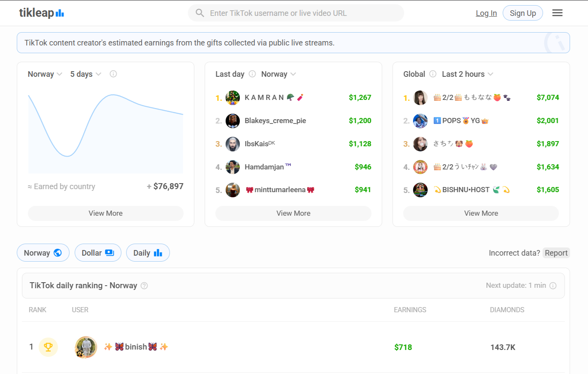Click info icon next to Last day

[253, 74]
